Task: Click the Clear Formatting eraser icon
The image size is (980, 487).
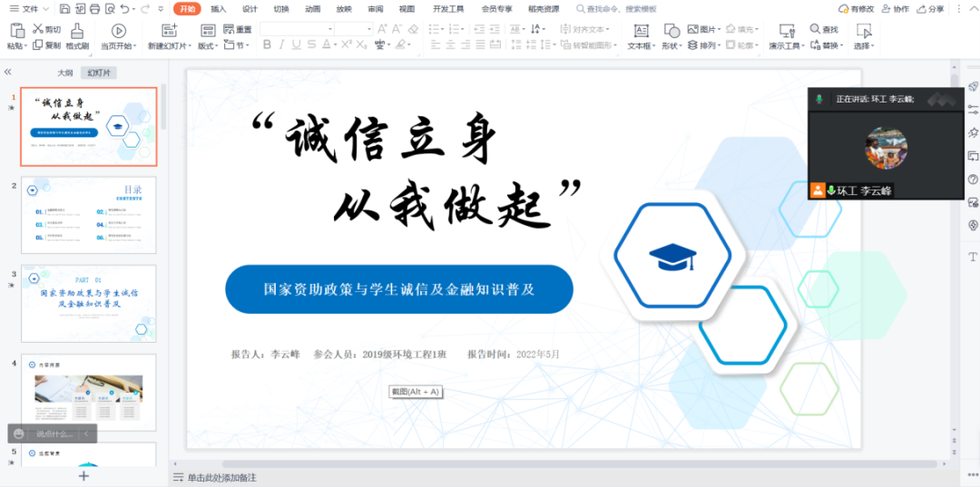Action: click(x=413, y=29)
